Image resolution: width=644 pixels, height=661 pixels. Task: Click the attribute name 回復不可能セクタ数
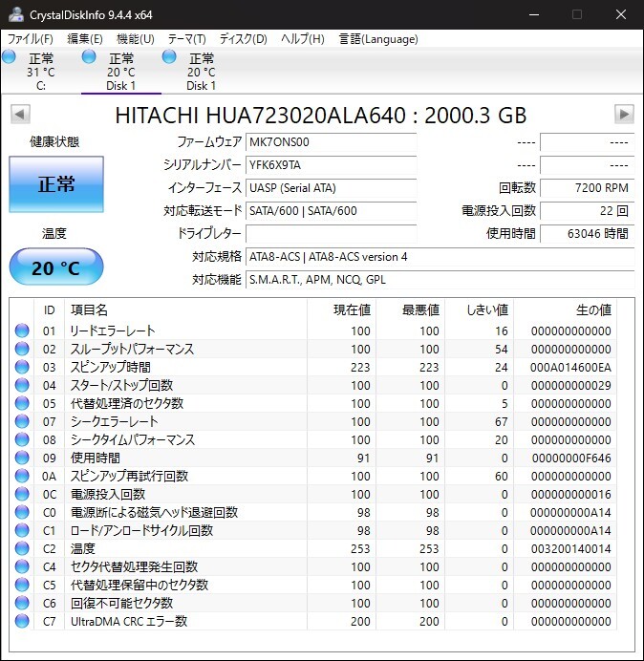pyautogui.click(x=122, y=603)
